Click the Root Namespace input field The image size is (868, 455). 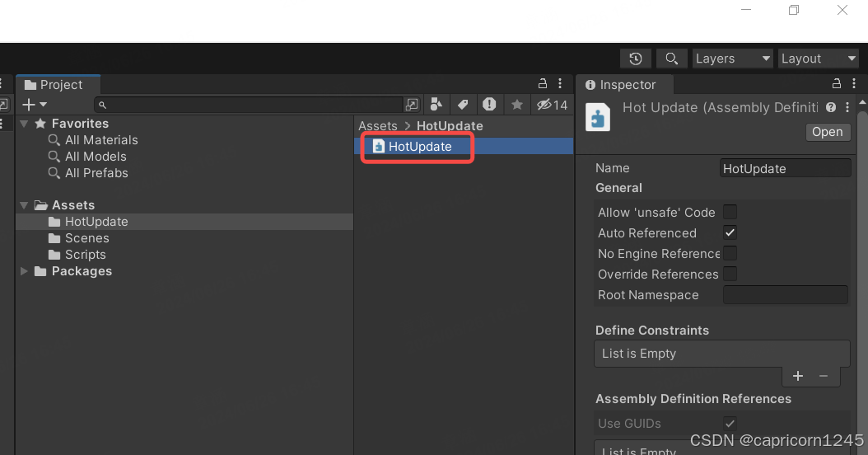pyautogui.click(x=785, y=295)
